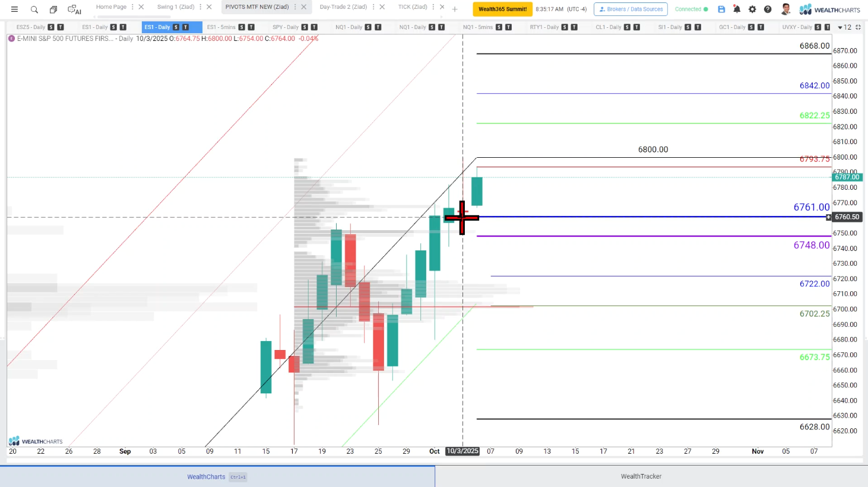Image resolution: width=868 pixels, height=487 pixels.
Task: Select the ES1 - 5mins chart tab
Action: tap(221, 27)
